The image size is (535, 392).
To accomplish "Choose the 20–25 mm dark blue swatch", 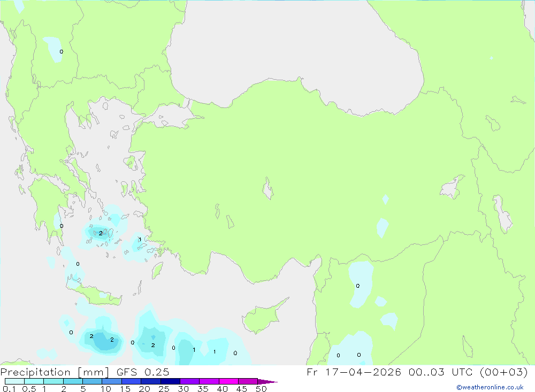I will (x=150, y=381).
